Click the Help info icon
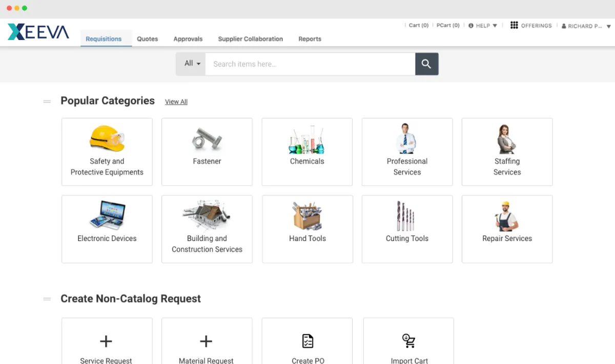 (471, 26)
